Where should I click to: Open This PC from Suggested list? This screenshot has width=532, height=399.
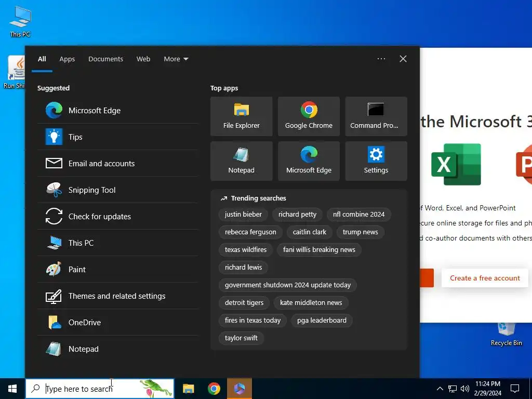(x=117, y=243)
